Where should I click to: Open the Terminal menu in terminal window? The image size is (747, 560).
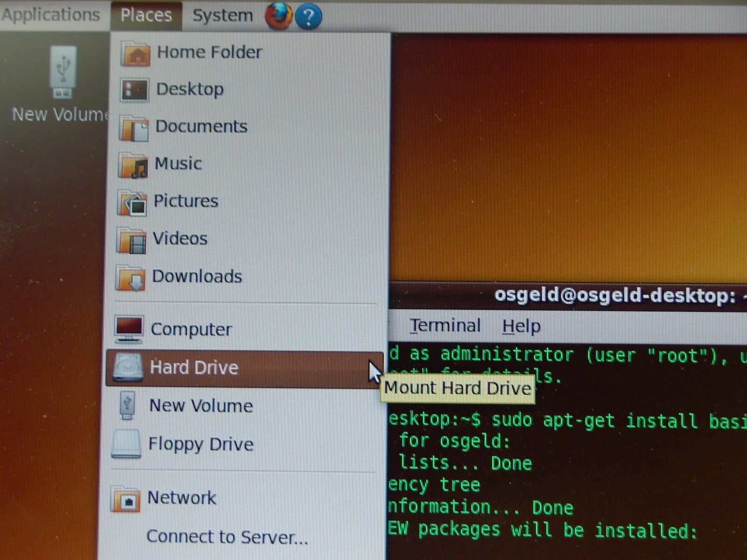point(445,325)
